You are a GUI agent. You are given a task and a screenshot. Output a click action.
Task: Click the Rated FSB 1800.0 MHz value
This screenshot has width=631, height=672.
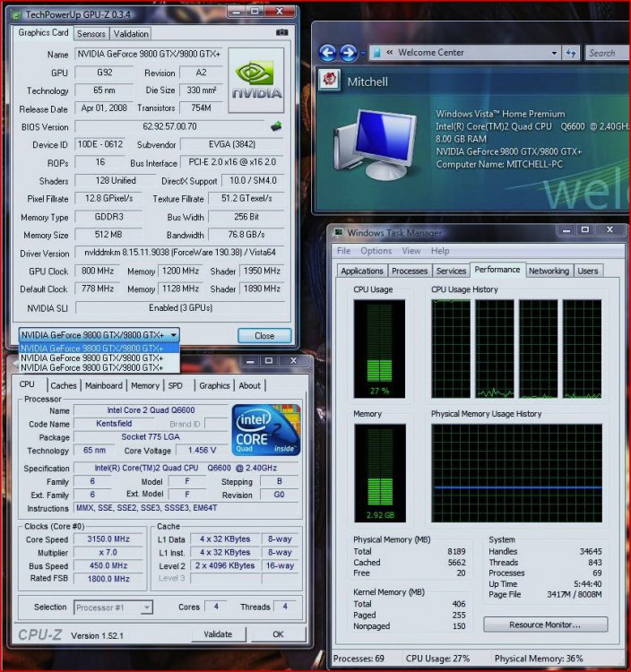[108, 579]
